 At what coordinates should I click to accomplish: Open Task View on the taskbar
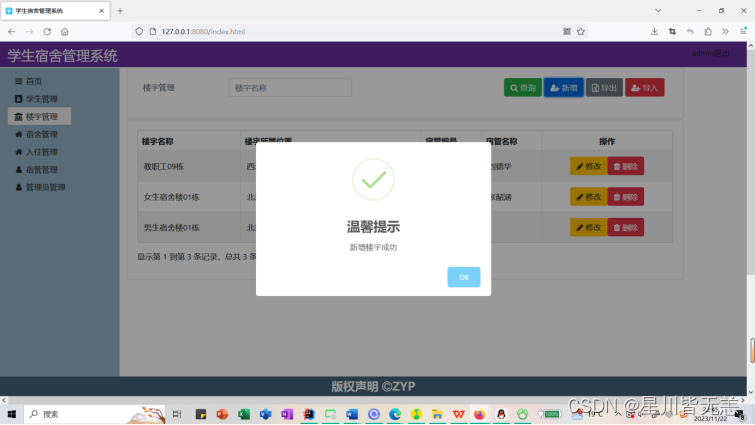(x=177, y=414)
